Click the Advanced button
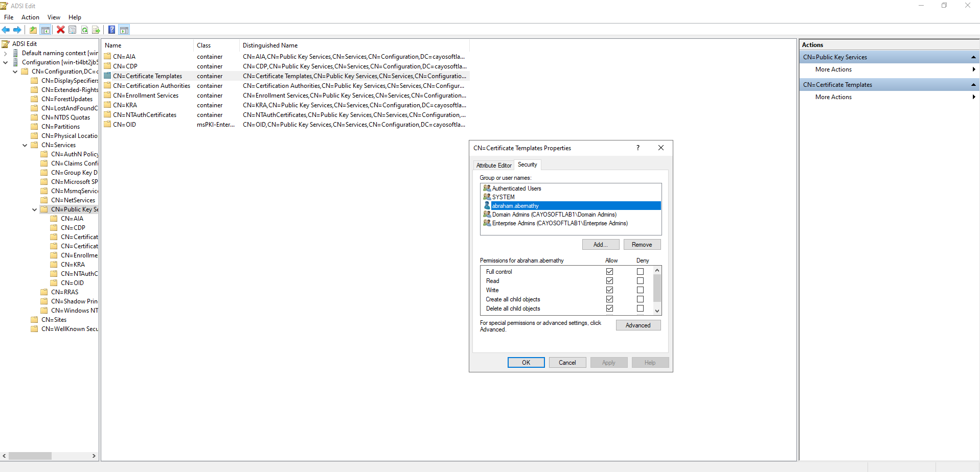 tap(638, 325)
